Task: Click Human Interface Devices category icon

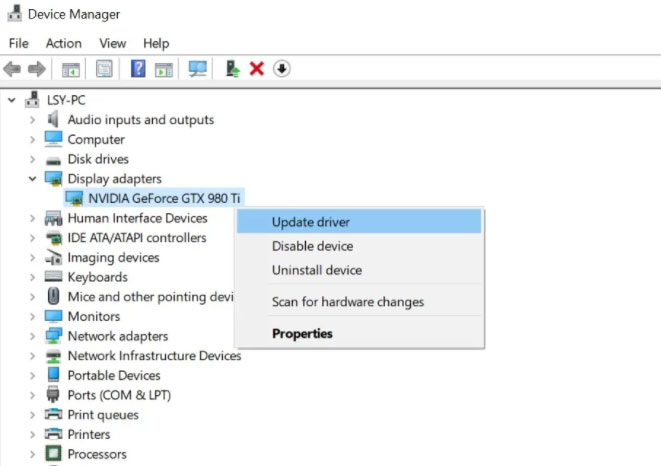Action: pyautogui.click(x=53, y=218)
